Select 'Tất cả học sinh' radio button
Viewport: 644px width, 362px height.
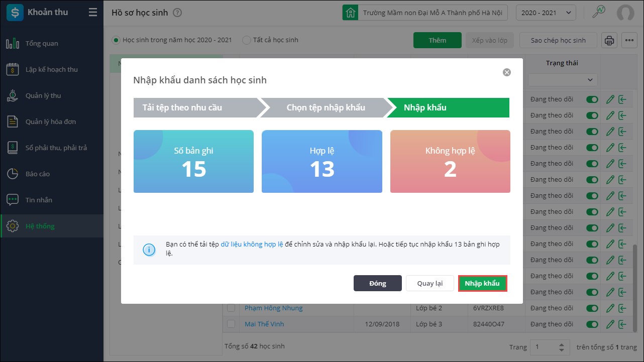click(247, 40)
